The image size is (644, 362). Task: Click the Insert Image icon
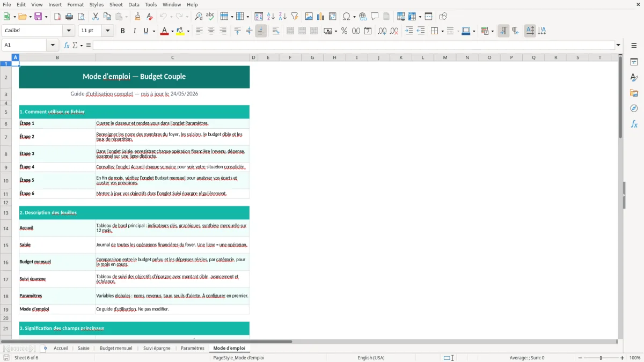[x=309, y=17]
